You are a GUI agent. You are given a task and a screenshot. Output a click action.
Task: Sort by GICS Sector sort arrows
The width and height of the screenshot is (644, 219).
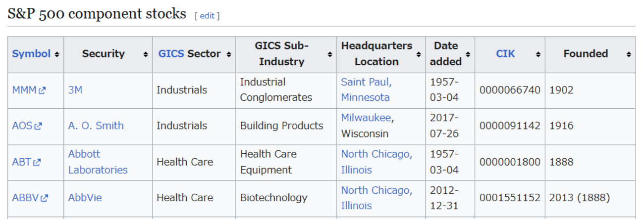click(228, 54)
